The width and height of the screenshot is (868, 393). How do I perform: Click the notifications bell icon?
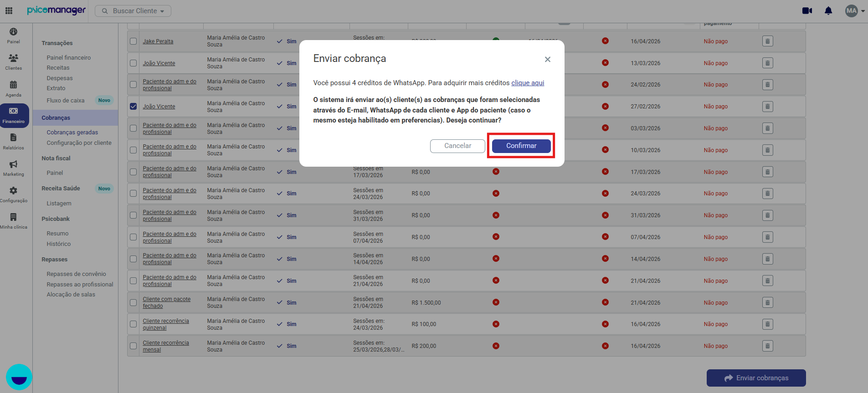click(x=828, y=10)
